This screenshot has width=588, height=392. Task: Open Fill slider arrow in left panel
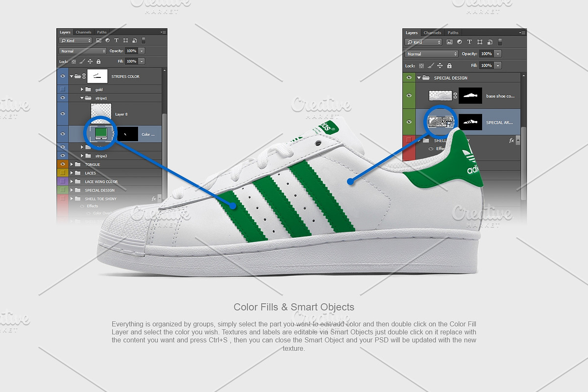point(142,62)
